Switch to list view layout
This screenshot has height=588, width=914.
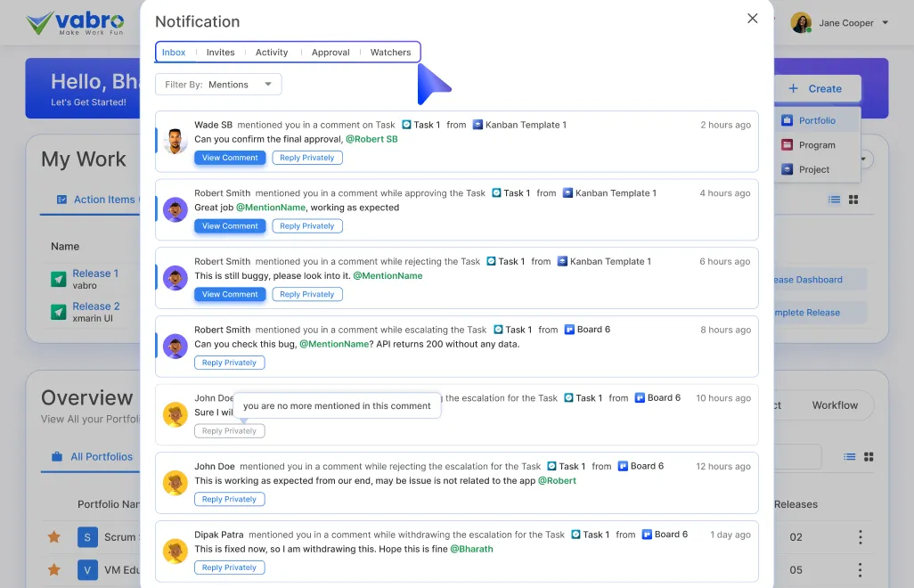click(x=836, y=200)
